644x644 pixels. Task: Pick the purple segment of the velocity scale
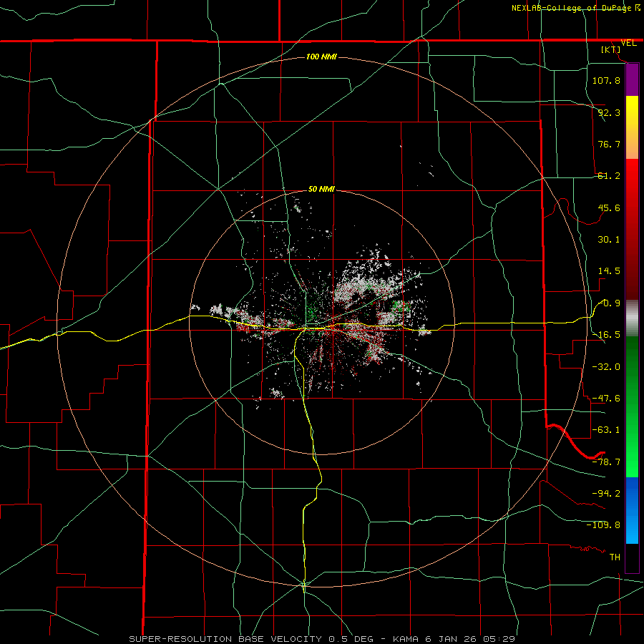click(x=632, y=79)
